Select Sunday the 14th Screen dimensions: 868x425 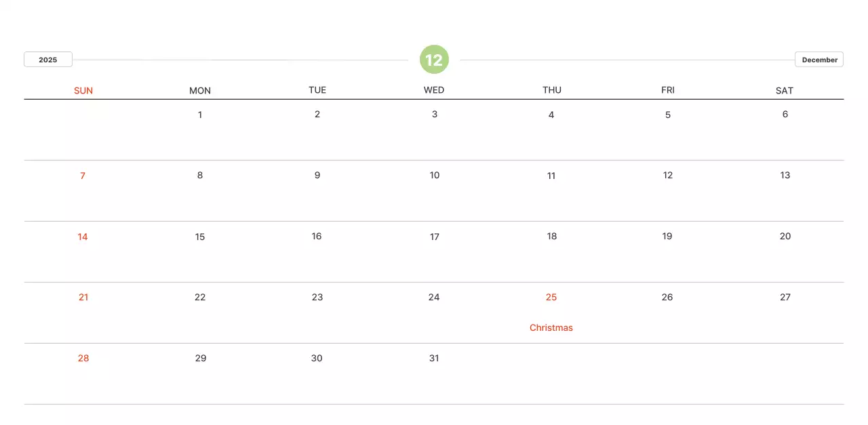click(83, 237)
